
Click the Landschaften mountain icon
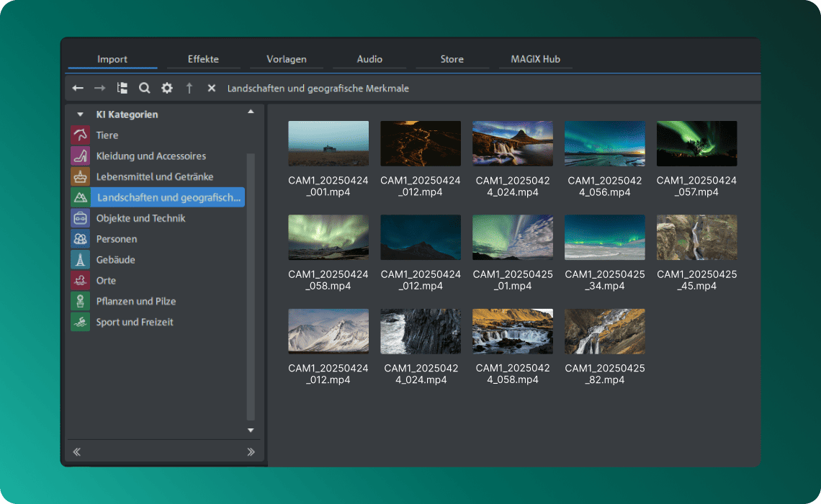point(80,197)
